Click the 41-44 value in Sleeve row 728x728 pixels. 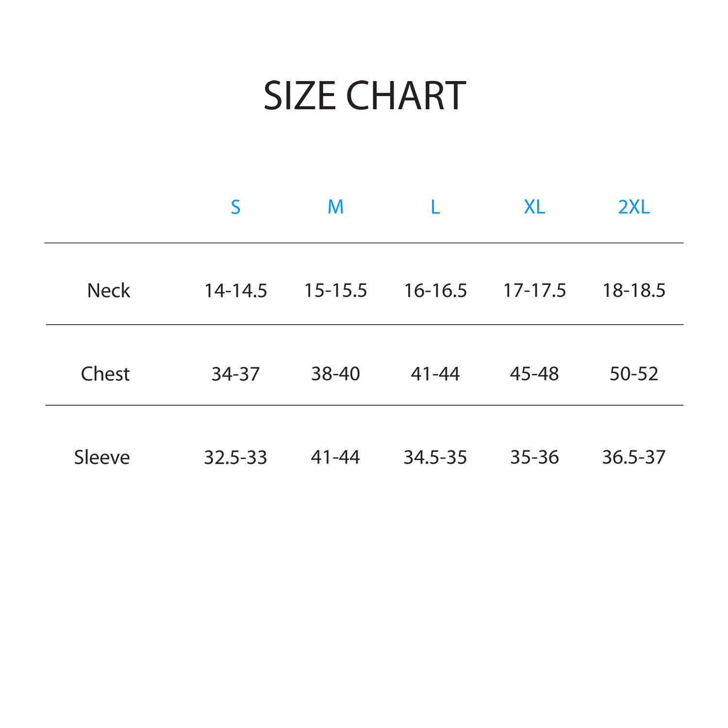click(x=335, y=457)
